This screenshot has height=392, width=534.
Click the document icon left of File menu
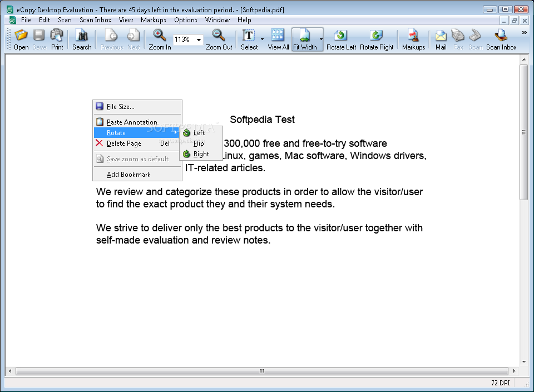(x=12, y=21)
